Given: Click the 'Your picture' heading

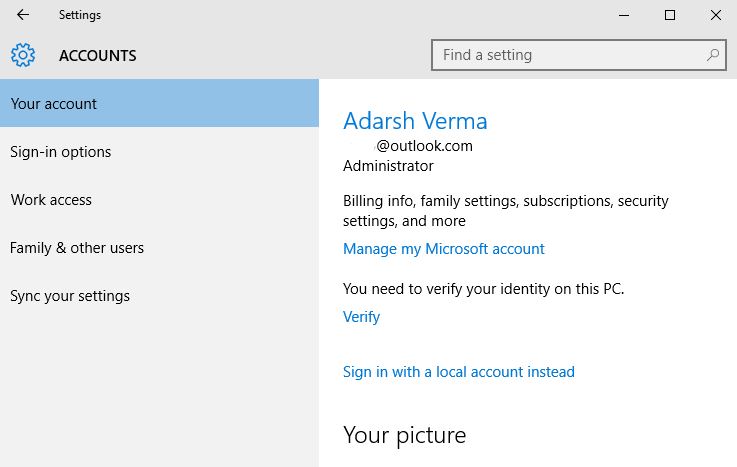Looking at the screenshot, I should 404,435.
